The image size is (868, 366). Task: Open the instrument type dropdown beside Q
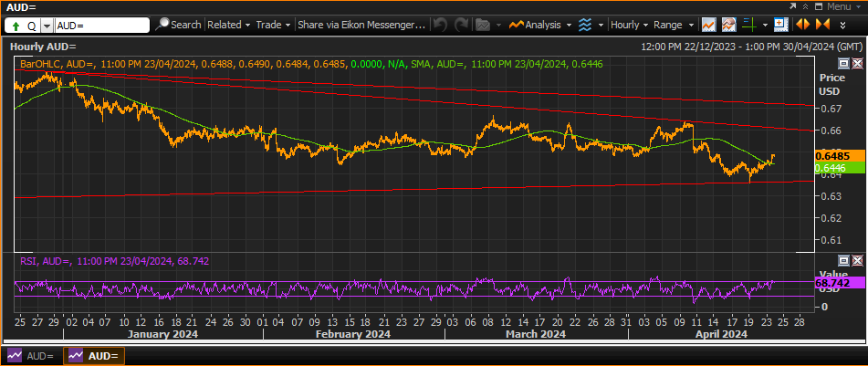47,26
